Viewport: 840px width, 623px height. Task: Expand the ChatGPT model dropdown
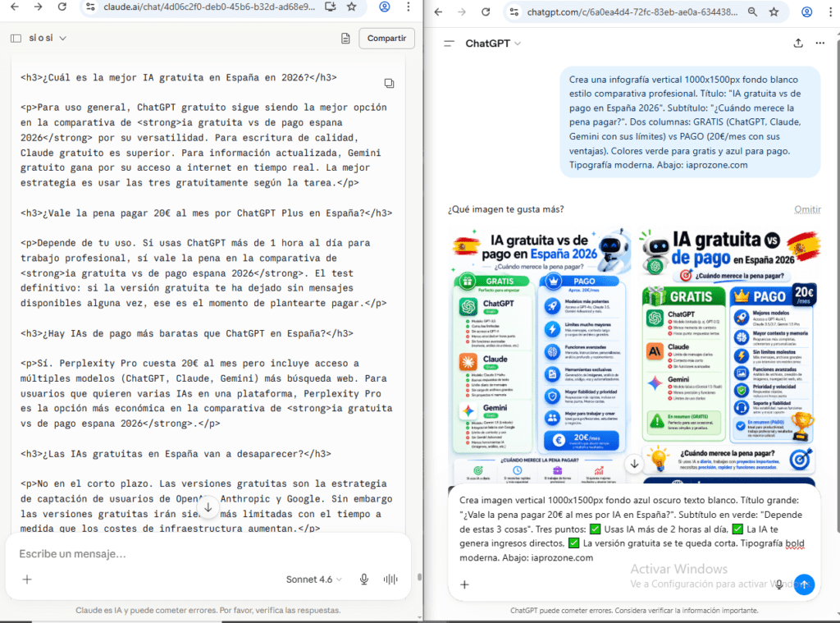pos(493,44)
